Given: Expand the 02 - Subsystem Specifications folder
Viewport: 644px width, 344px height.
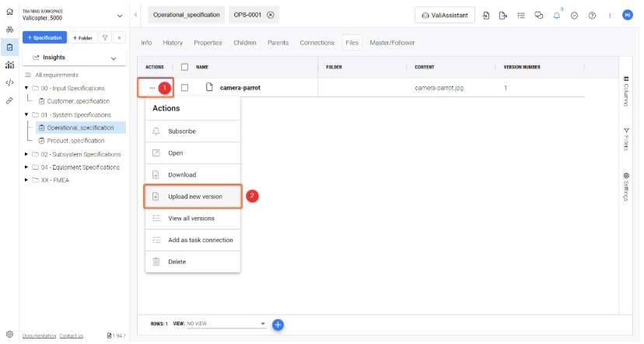Looking at the screenshot, I should point(27,154).
